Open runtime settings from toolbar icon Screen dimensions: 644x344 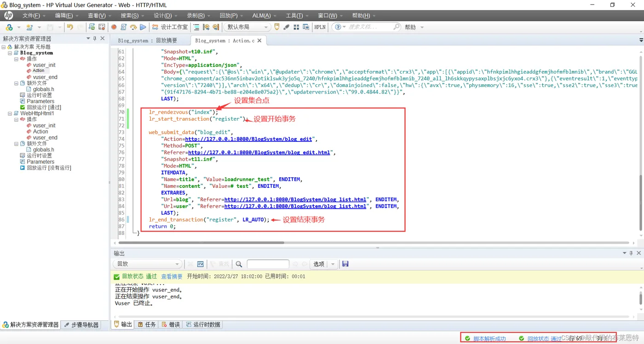click(x=102, y=27)
